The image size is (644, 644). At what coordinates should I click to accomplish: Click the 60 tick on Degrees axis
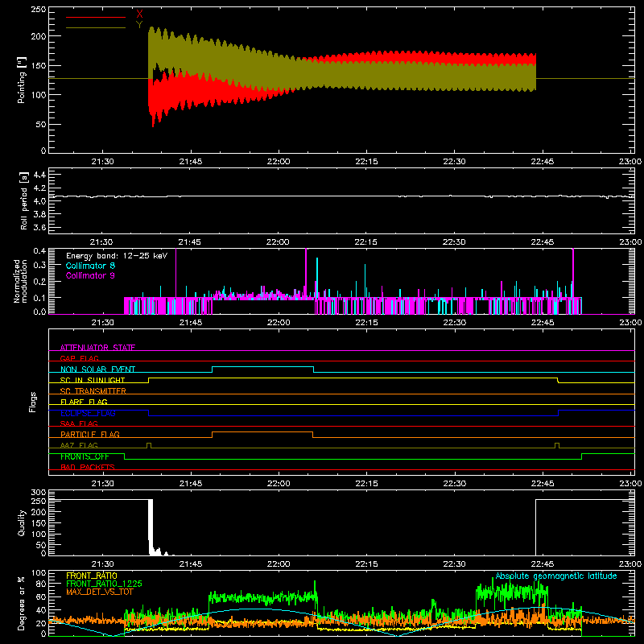(41, 597)
